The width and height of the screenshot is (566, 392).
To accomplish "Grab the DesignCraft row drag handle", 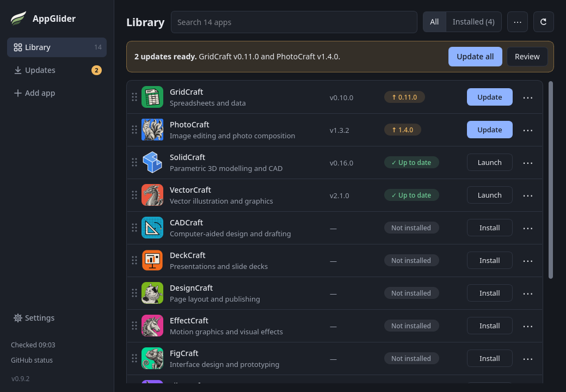I will [134, 293].
